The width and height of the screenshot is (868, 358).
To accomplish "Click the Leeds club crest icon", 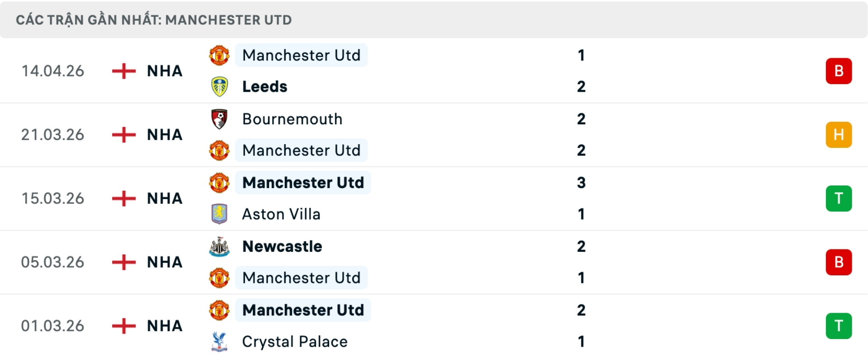I will [219, 86].
